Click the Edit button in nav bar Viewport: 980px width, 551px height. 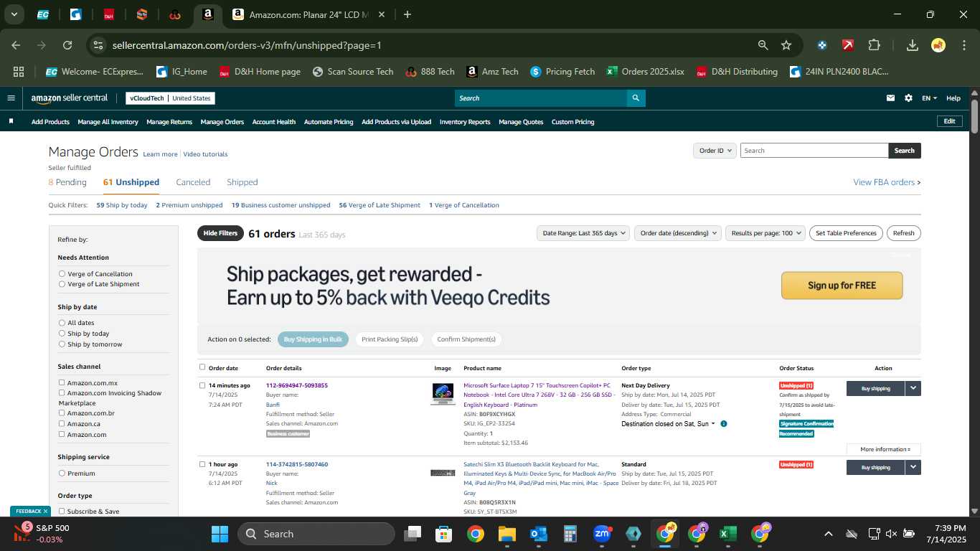point(949,121)
